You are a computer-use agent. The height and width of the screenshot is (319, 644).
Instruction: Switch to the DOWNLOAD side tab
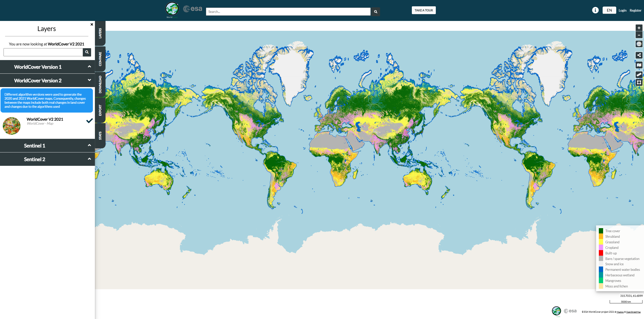[x=100, y=85]
